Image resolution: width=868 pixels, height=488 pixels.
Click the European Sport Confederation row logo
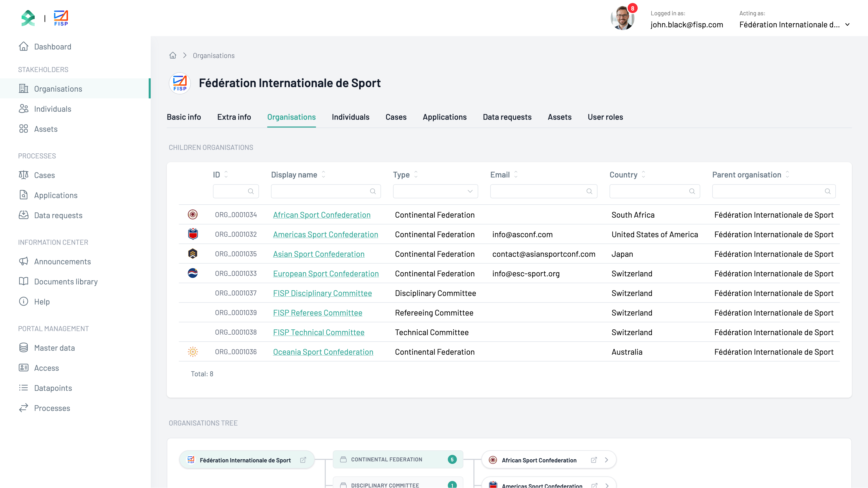[x=193, y=273]
